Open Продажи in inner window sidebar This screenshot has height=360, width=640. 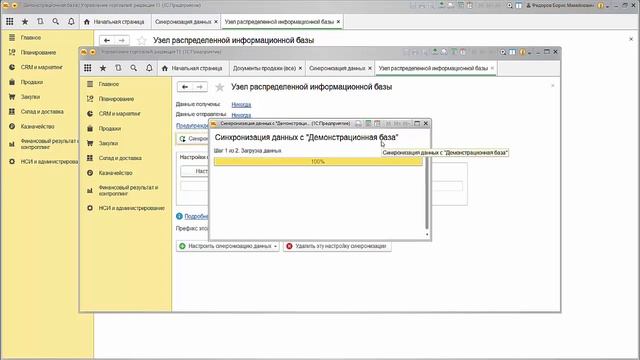(x=109, y=129)
